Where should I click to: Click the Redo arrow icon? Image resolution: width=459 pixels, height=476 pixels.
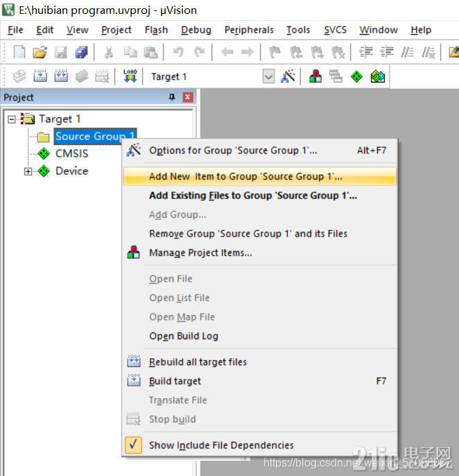pyautogui.click(x=199, y=52)
